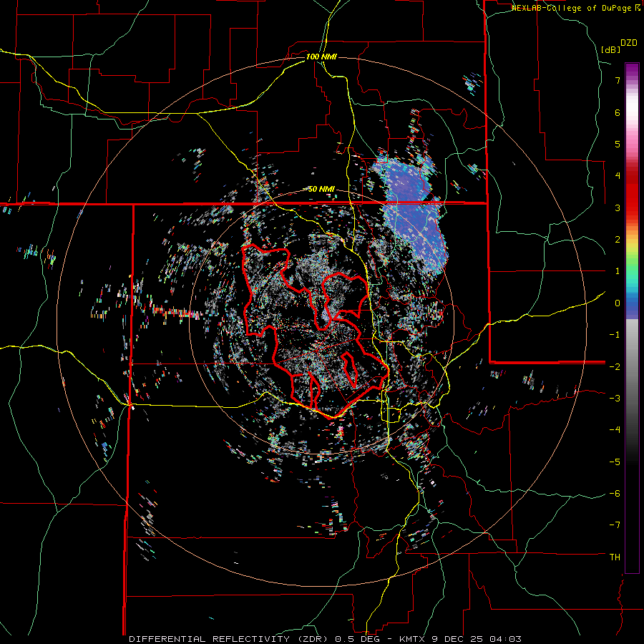
Task: Click scale value -1 on the legend
Action: (615, 335)
